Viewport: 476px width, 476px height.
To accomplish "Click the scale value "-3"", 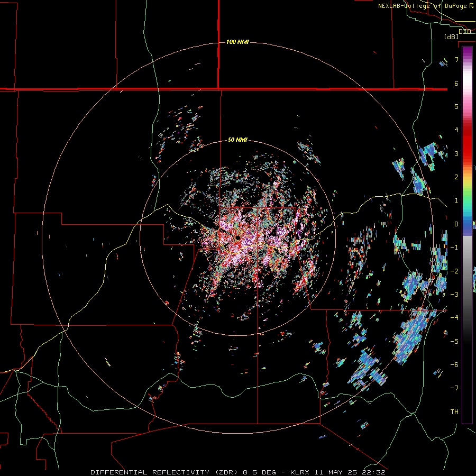I will pos(454,295).
